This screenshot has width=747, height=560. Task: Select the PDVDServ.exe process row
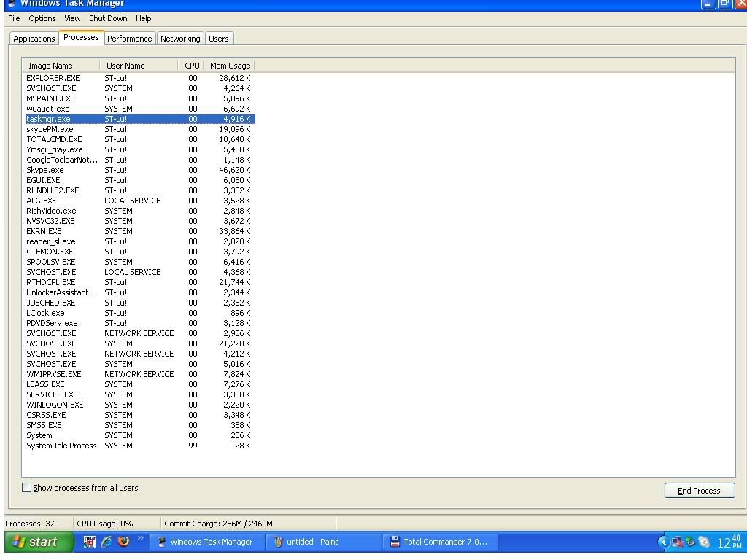140,323
